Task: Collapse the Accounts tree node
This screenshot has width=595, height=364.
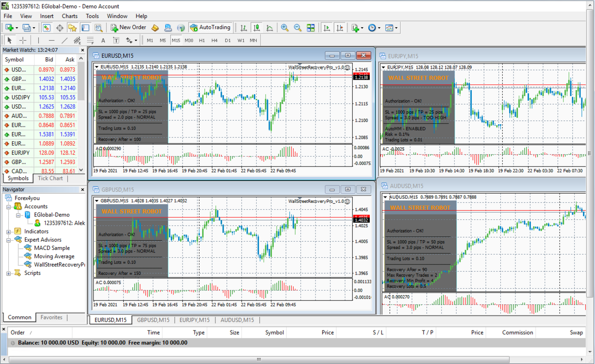Action: point(9,206)
